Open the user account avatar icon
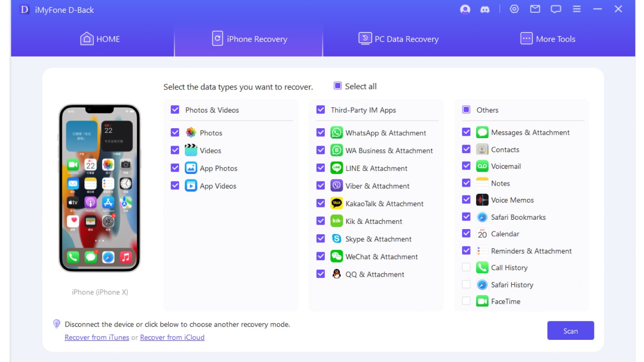This screenshot has height=362, width=644. tap(465, 9)
